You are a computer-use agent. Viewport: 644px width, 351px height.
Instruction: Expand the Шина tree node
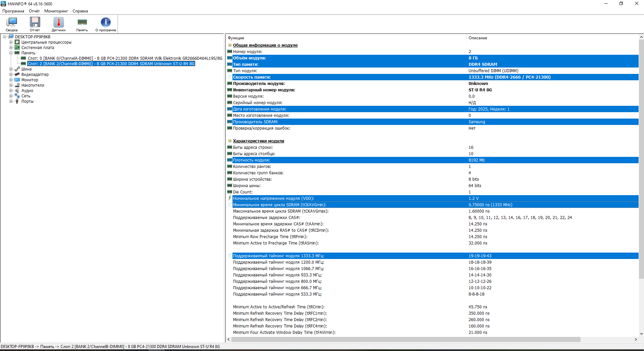coord(11,69)
